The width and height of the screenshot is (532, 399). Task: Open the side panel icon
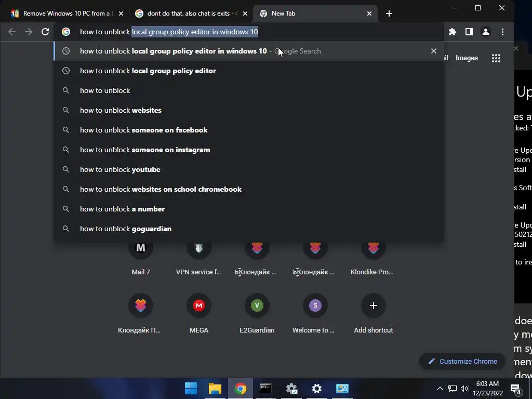(469, 32)
